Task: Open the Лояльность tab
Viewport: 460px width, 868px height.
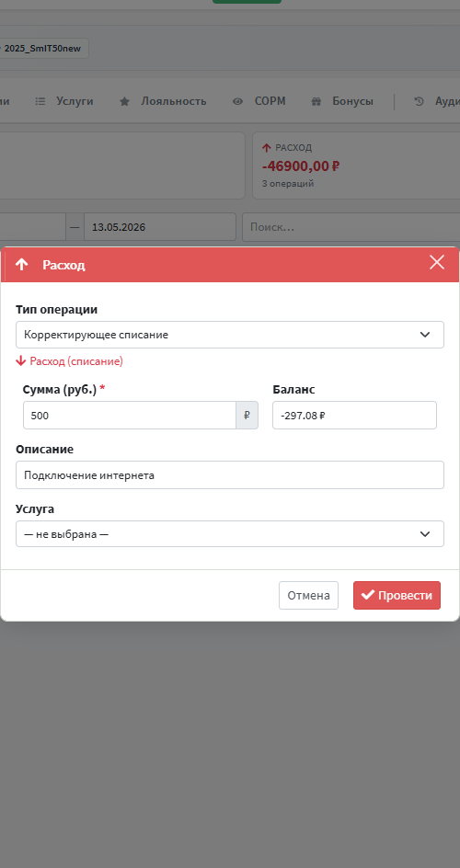Action: pyautogui.click(x=173, y=101)
